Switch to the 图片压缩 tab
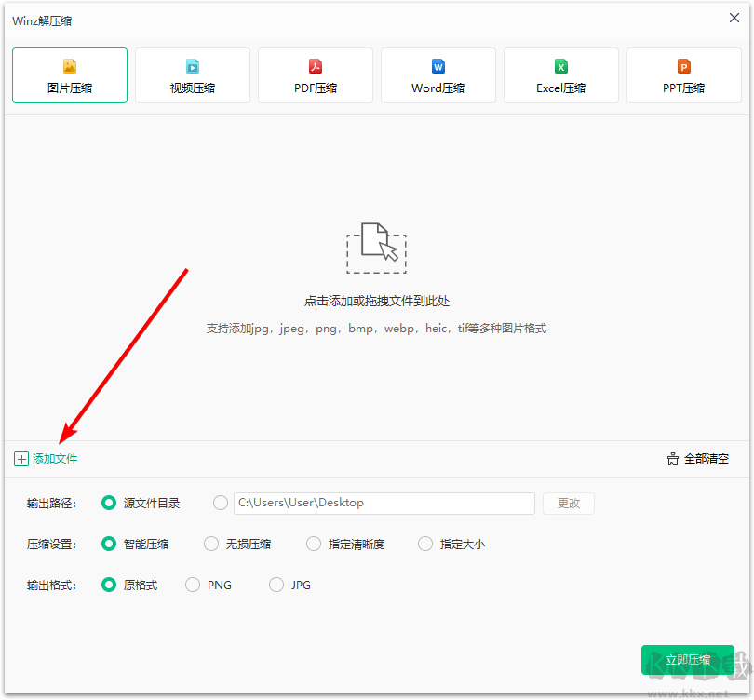This screenshot has width=754, height=700. coord(70,74)
